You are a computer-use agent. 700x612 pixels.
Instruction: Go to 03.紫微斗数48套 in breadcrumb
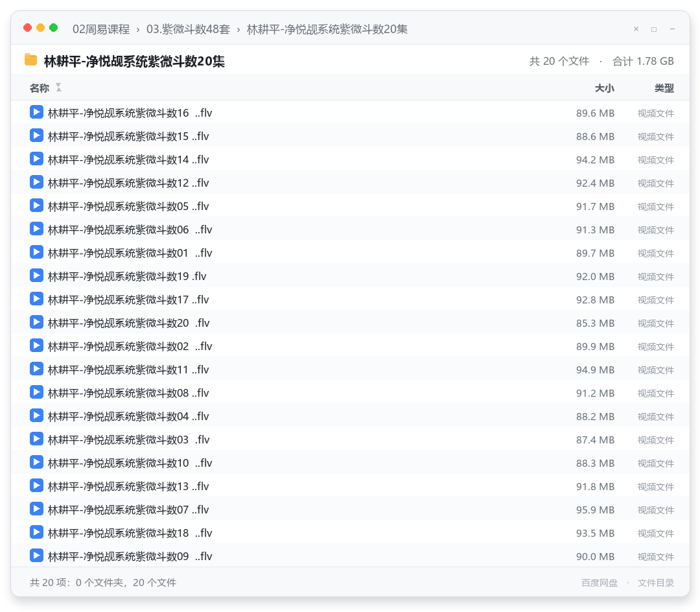[x=188, y=29]
